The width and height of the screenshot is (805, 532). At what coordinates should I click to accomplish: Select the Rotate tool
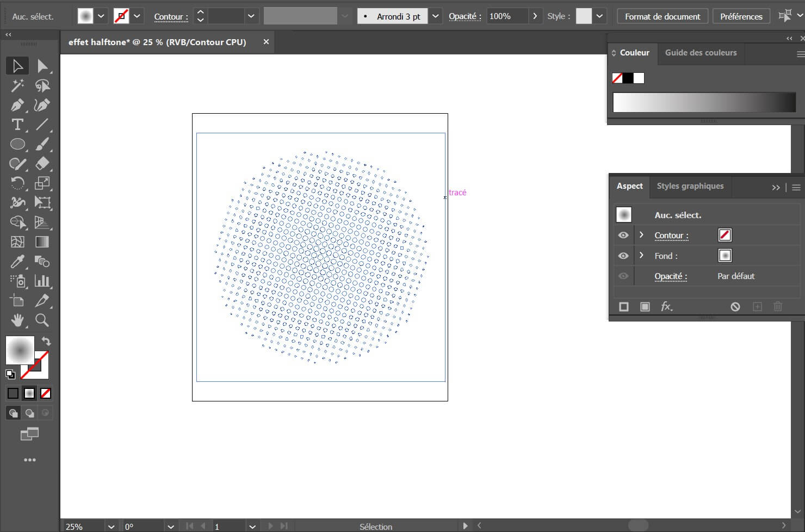17,183
